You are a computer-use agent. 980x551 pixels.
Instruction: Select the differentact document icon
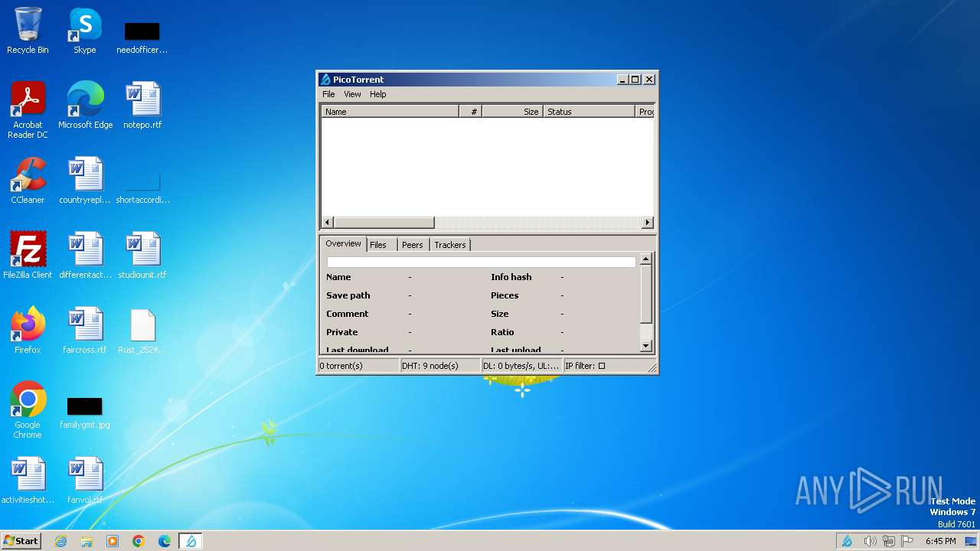tap(85, 256)
